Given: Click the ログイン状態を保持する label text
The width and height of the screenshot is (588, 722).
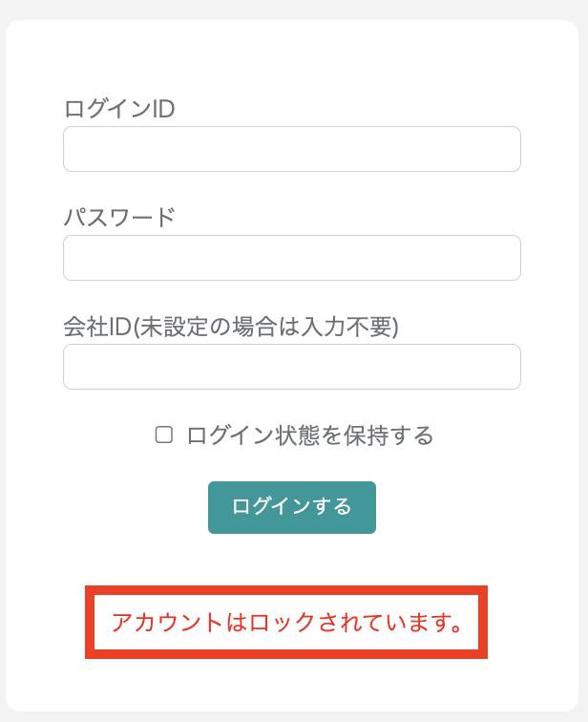Looking at the screenshot, I should coord(310,436).
